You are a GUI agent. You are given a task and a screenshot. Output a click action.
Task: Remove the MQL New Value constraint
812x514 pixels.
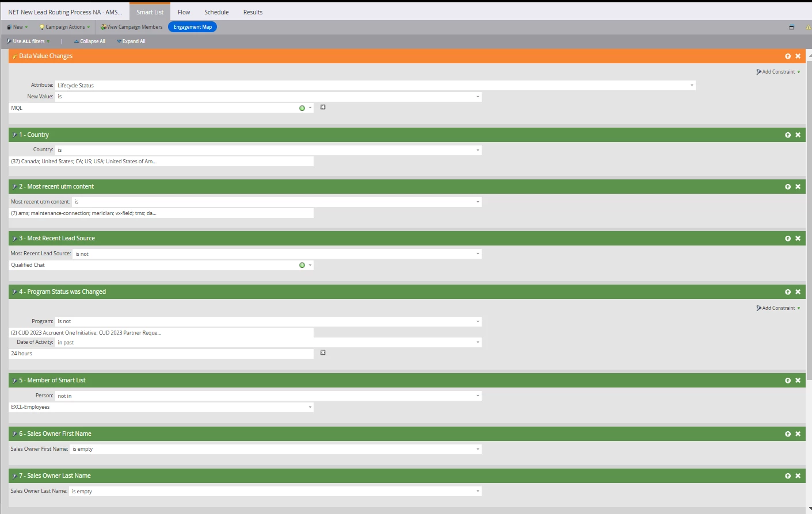[323, 107]
